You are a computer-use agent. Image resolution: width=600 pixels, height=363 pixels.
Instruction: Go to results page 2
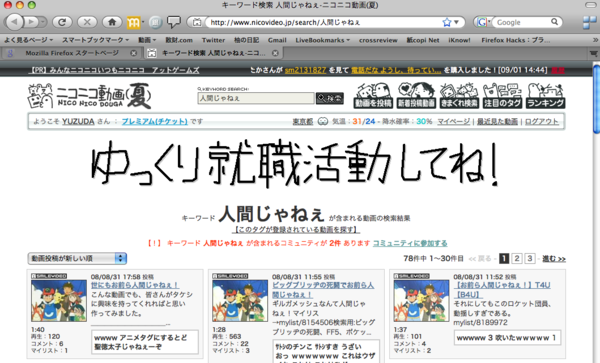[x=517, y=259]
